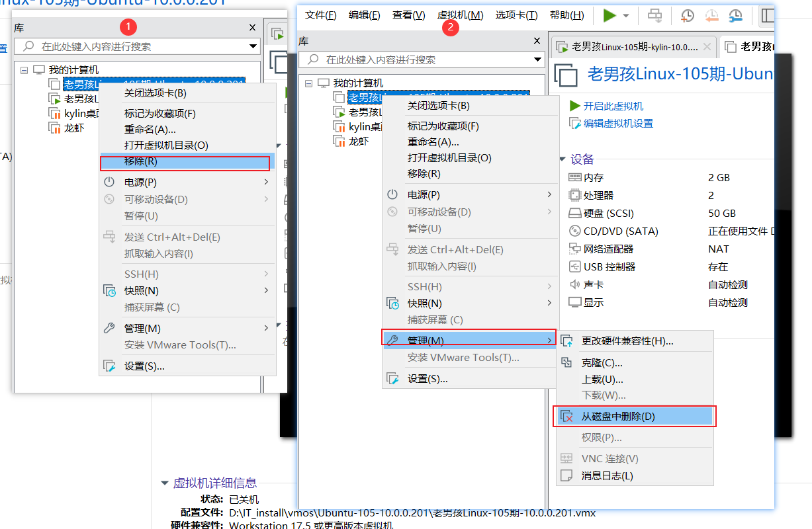
Task: Click 管理(M) wrench item in the right context menu
Action: coord(469,340)
